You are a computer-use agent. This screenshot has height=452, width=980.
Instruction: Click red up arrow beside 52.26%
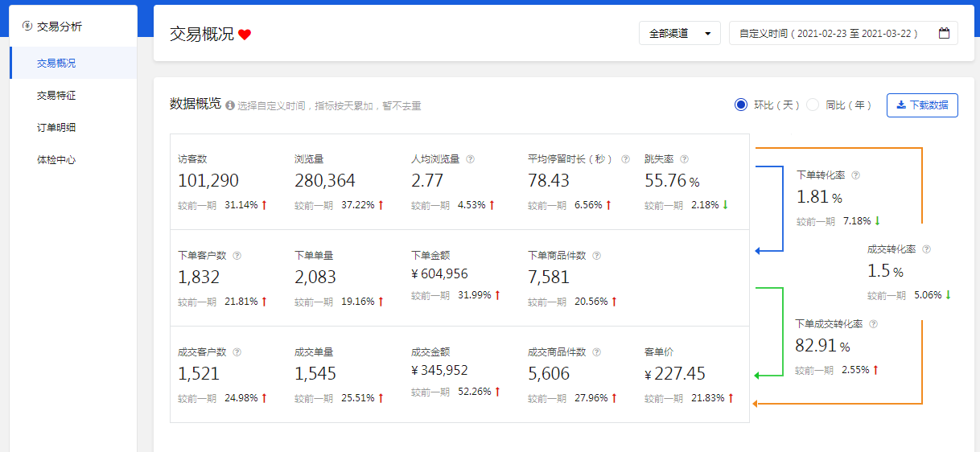click(x=497, y=392)
